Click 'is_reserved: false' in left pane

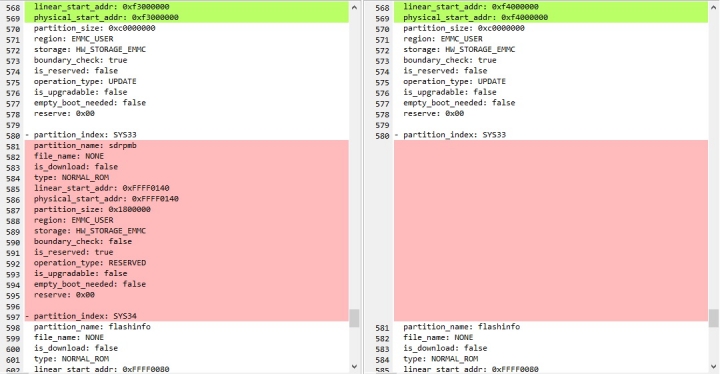pyautogui.click(x=76, y=71)
